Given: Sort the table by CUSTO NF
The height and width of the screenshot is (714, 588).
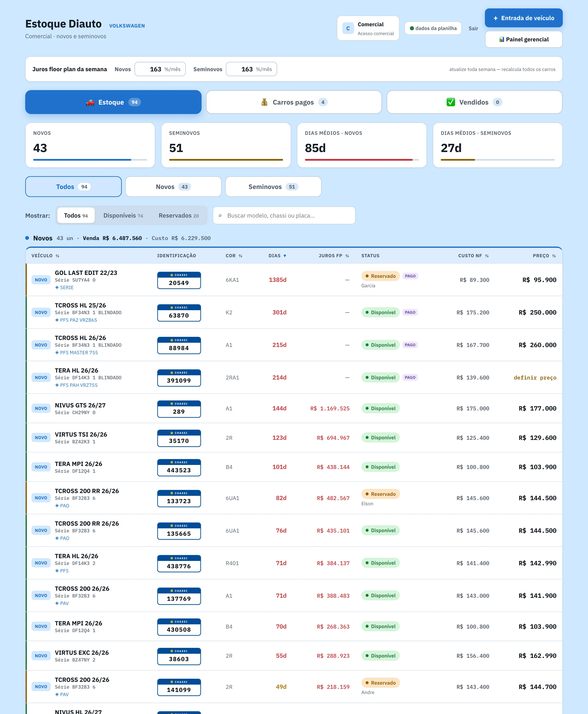Looking at the screenshot, I should tap(474, 256).
